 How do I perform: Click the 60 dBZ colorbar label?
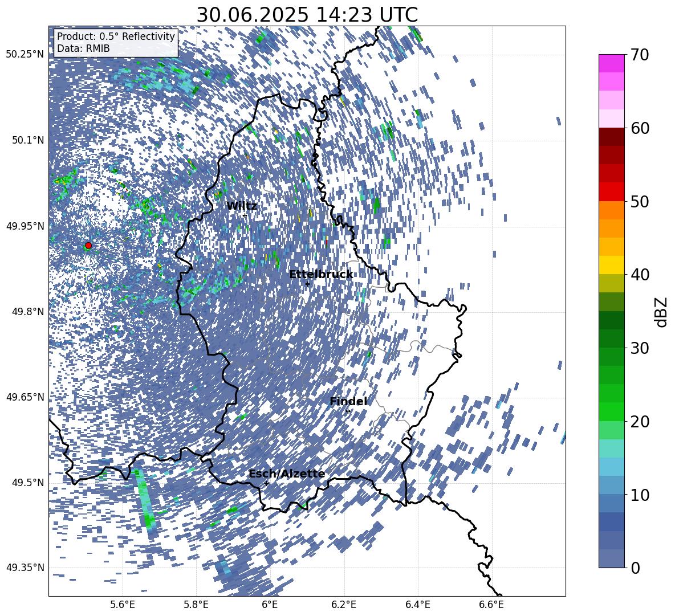(640, 128)
